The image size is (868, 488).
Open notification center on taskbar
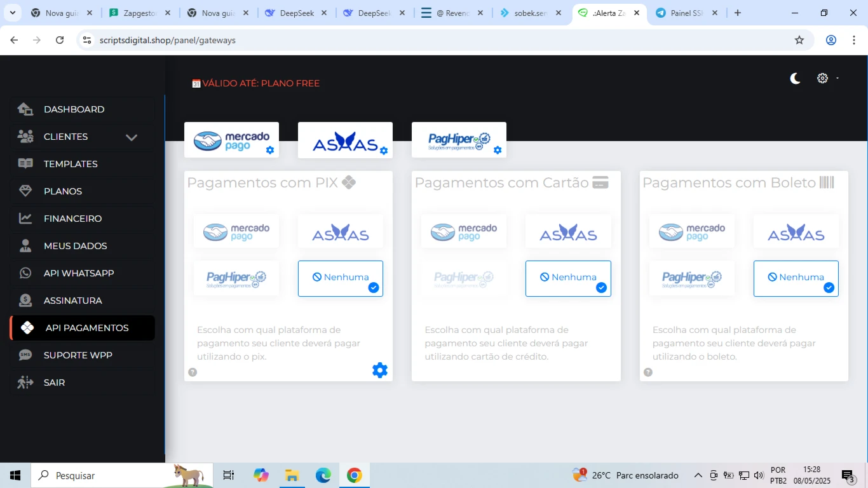click(x=849, y=475)
